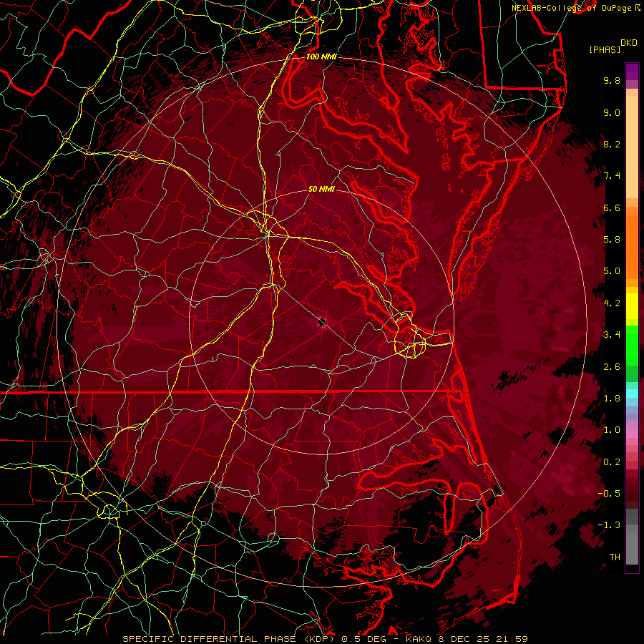
Task: Click the 4.2 scale value label
Action: pos(612,303)
